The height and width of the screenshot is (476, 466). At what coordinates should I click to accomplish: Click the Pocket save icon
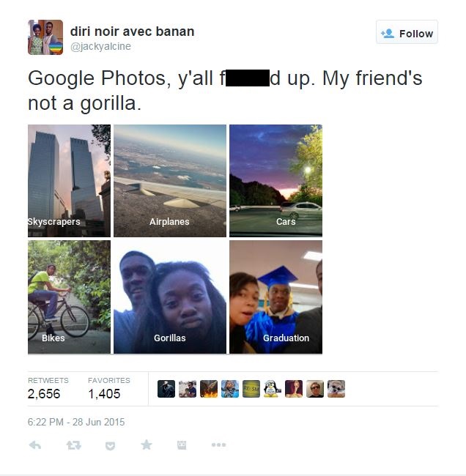(110, 446)
